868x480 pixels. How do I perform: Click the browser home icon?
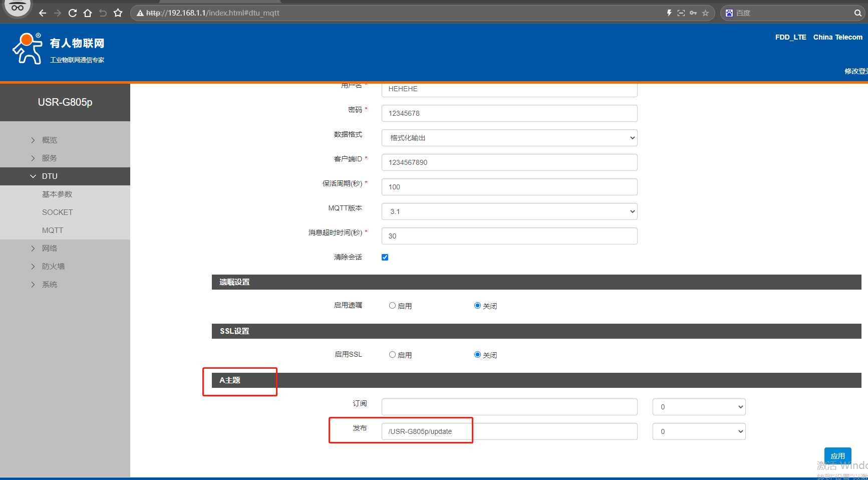point(88,13)
